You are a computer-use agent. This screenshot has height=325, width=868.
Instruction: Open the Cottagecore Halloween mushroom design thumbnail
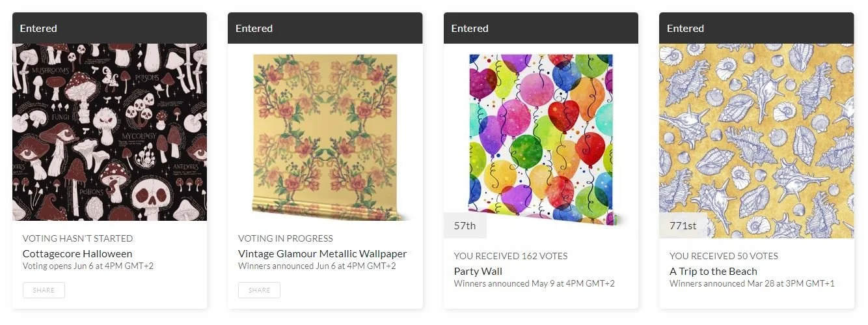click(109, 132)
